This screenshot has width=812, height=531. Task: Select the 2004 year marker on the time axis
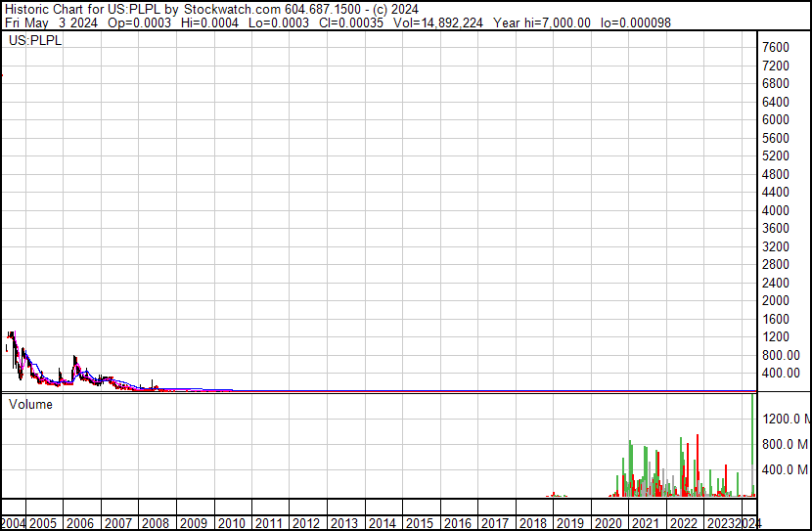click(15, 523)
